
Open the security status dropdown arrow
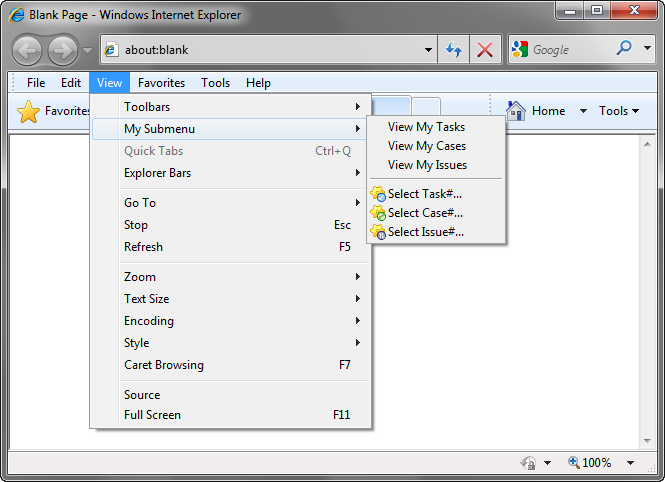pos(548,462)
